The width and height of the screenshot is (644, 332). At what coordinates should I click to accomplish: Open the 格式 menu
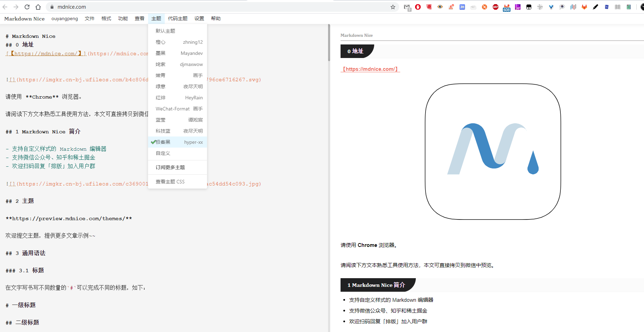[x=106, y=18]
